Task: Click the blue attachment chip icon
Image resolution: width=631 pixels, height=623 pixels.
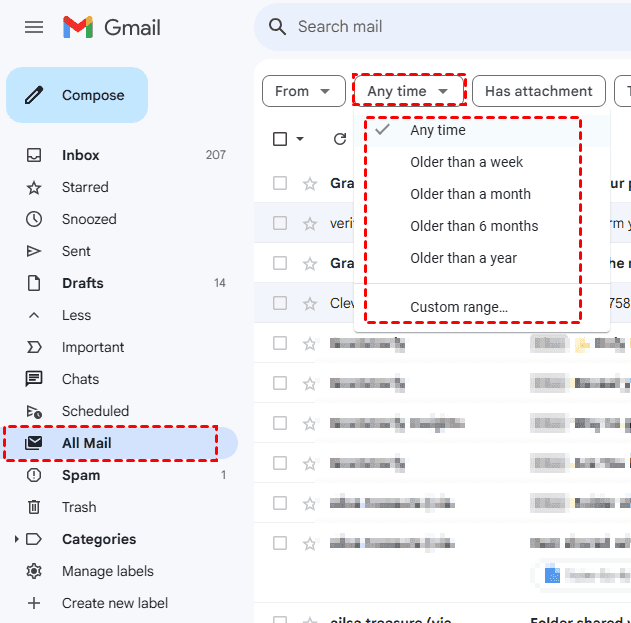Action: 552,575
